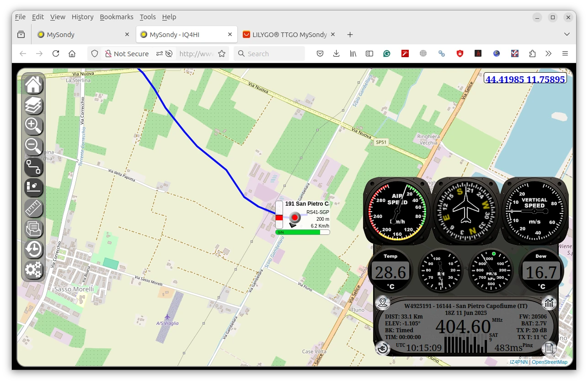The image size is (588, 383).
Task: Open the Bookmarks menu
Action: [x=117, y=17]
